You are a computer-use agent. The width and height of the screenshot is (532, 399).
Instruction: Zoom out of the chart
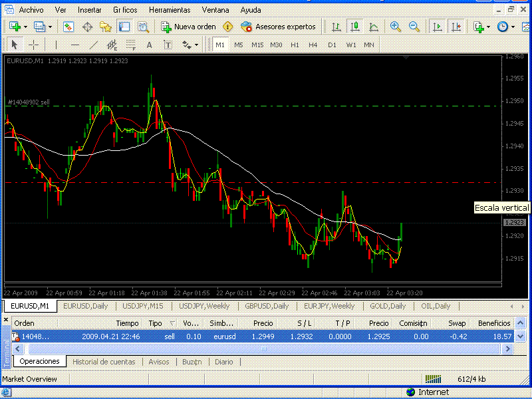414,27
